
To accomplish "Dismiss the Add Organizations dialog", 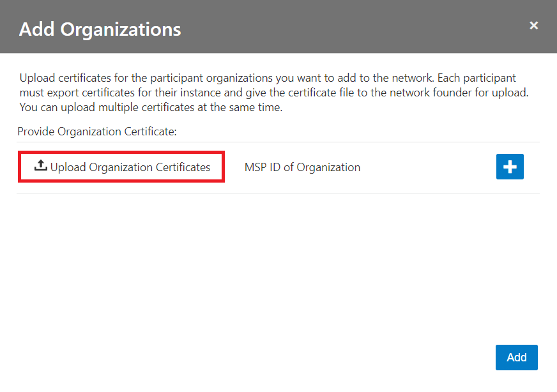I will coord(533,26).
